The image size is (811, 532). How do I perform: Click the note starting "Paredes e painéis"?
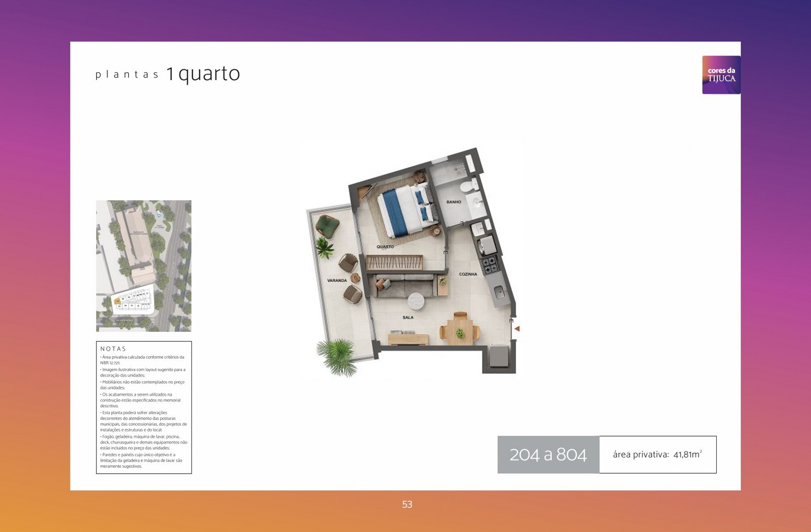point(141,460)
